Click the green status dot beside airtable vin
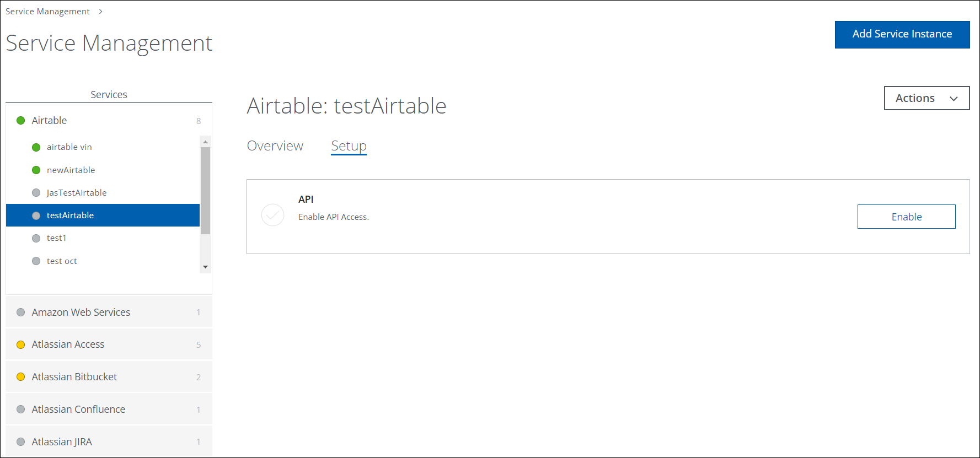980x458 pixels. [36, 147]
